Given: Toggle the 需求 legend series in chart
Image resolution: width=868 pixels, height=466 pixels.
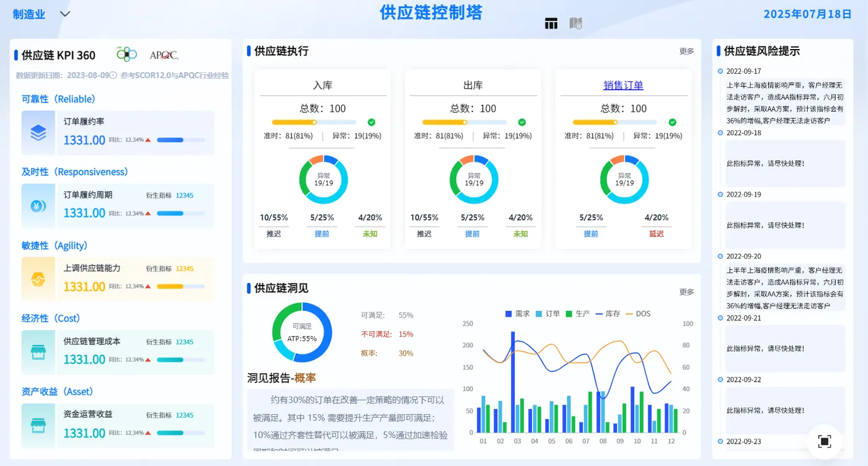Looking at the screenshot, I should tap(518, 314).
